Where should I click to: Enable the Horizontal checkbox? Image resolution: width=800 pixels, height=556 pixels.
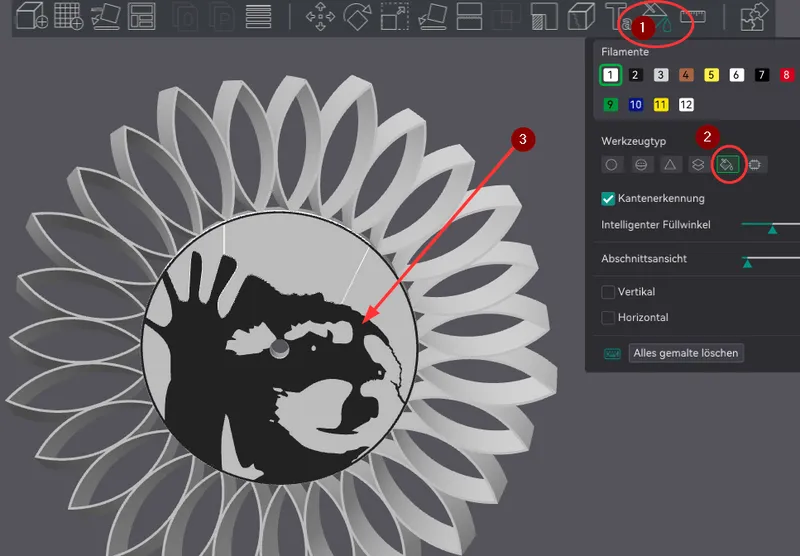[608, 318]
